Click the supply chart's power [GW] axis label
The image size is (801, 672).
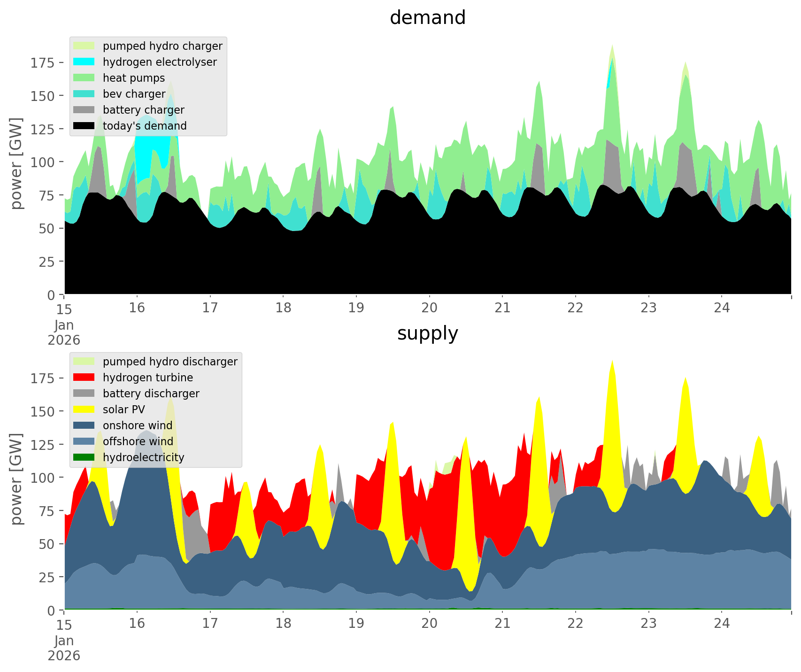point(16,479)
